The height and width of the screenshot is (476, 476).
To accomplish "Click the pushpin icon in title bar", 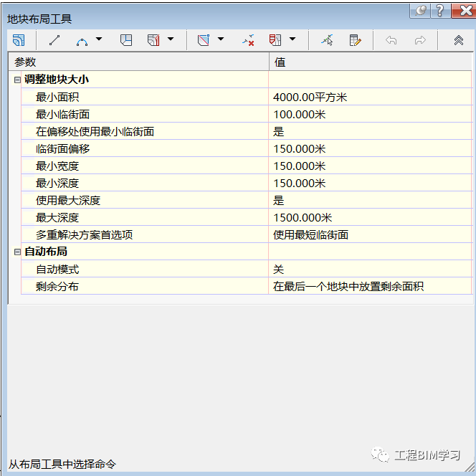I will pyautogui.click(x=420, y=11).
